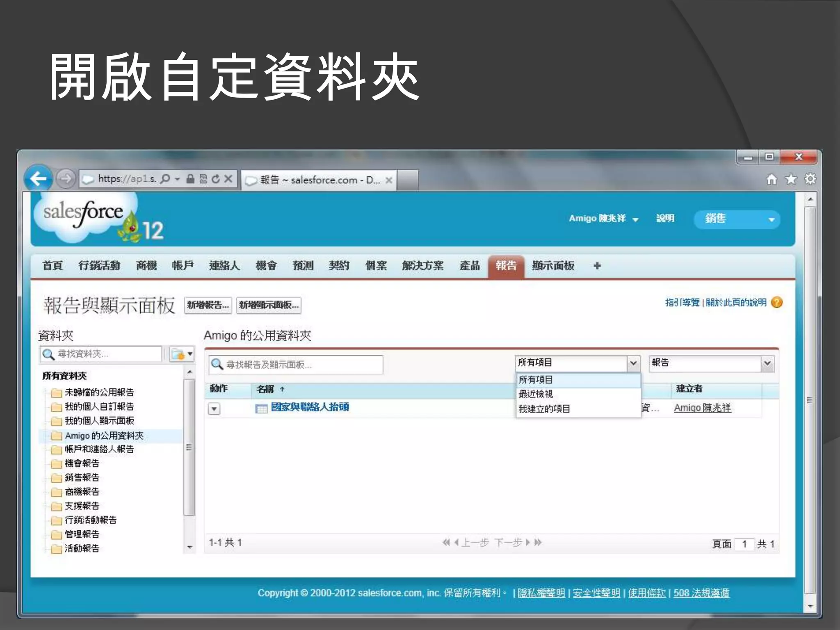
Task: Click the favorites star icon
Action: pyautogui.click(x=791, y=179)
